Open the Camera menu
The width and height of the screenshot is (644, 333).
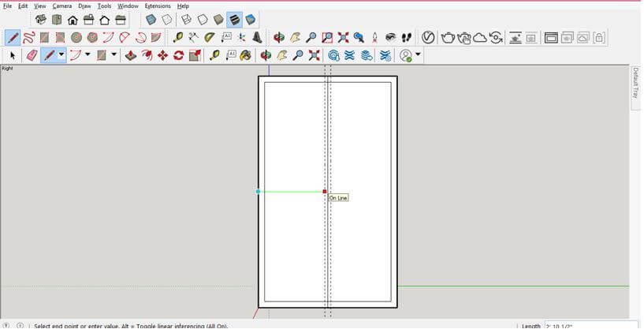click(x=62, y=6)
